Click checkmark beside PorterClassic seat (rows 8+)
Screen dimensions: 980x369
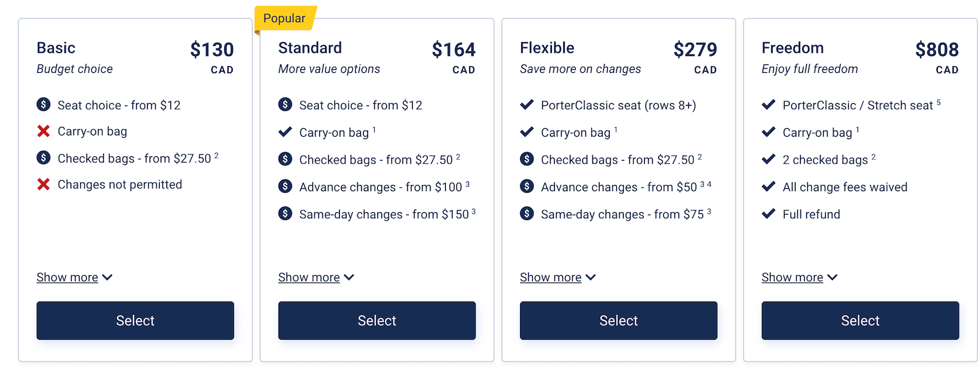coord(527,105)
